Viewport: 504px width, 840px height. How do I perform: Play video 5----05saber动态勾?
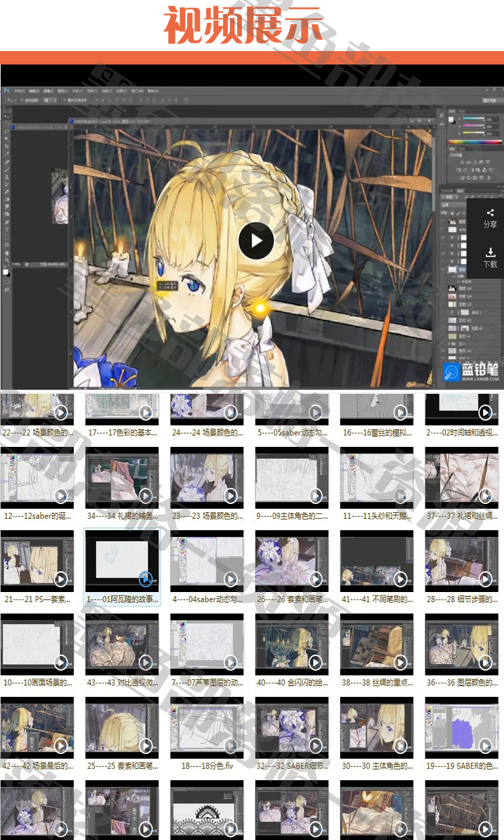tap(316, 412)
